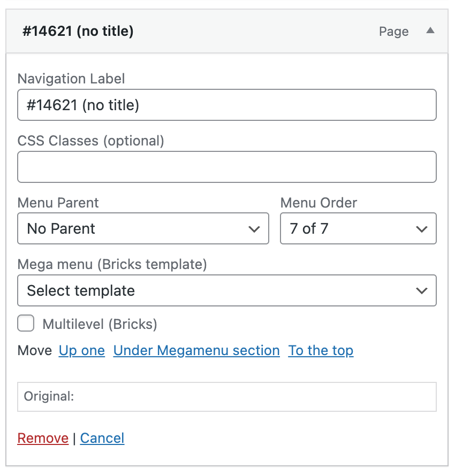455x476 pixels.
Task: Focus the Navigation Label text field
Action: 227,105
